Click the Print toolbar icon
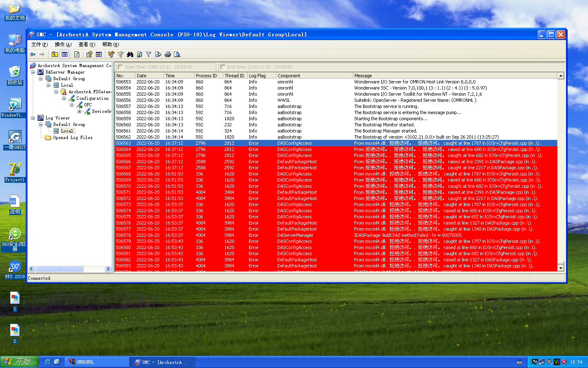This screenshot has width=588, height=368. tap(167, 54)
